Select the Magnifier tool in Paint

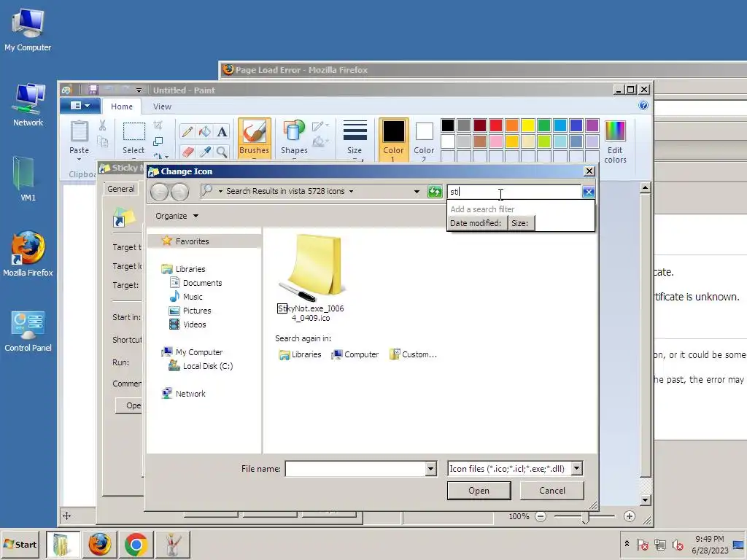(222, 152)
